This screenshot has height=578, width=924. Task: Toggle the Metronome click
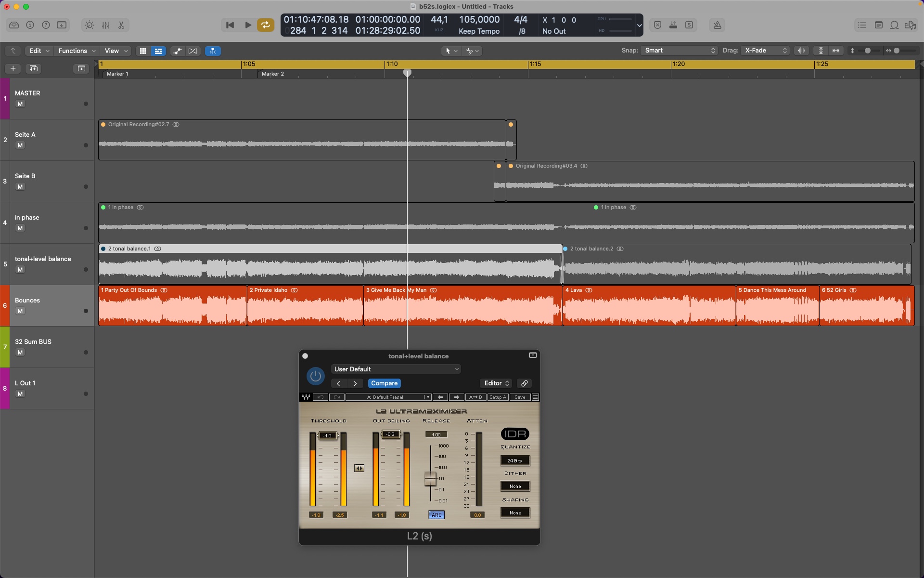pyautogui.click(x=717, y=25)
